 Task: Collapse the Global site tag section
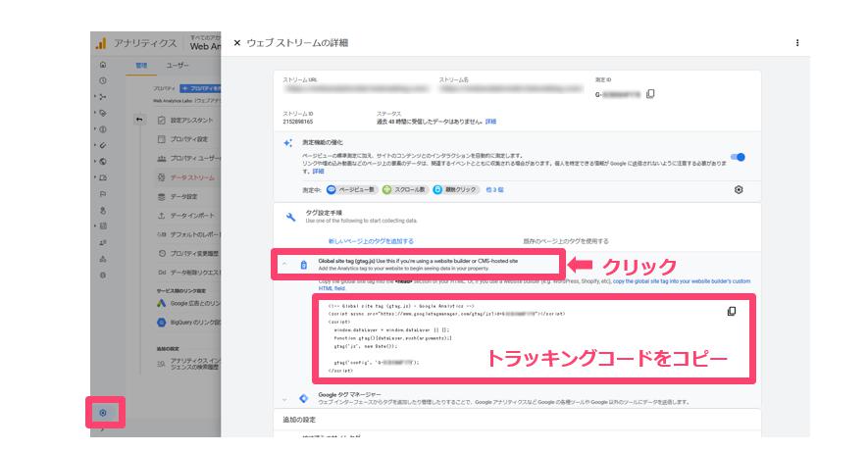[284, 265]
